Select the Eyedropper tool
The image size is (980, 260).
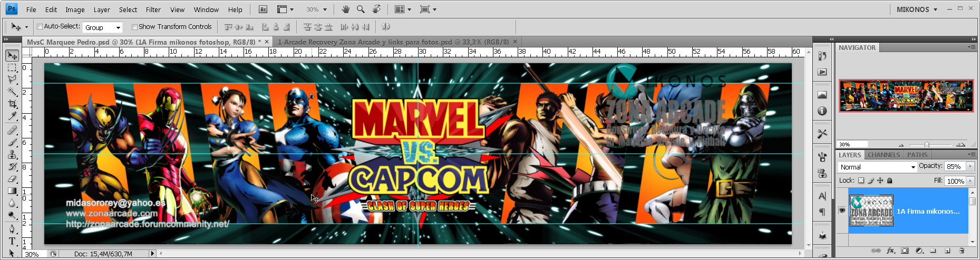[x=12, y=116]
